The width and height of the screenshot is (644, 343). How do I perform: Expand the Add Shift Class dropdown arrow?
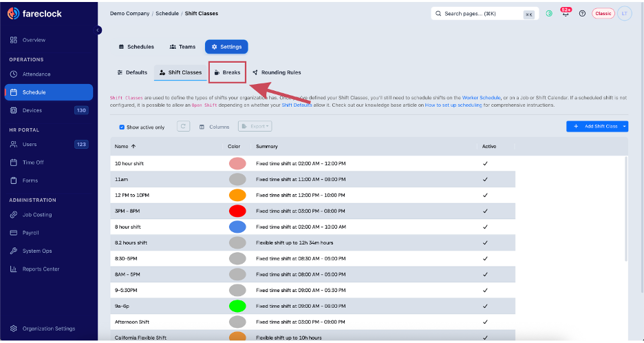tap(624, 126)
